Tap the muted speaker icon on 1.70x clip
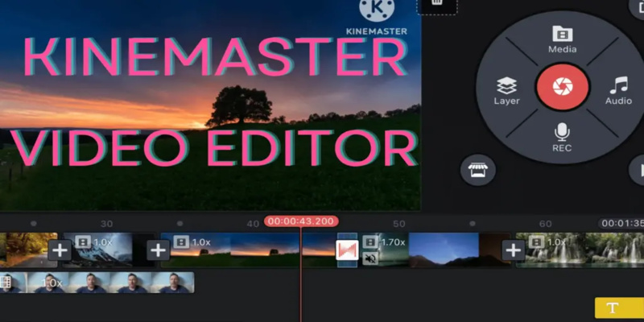 (370, 258)
